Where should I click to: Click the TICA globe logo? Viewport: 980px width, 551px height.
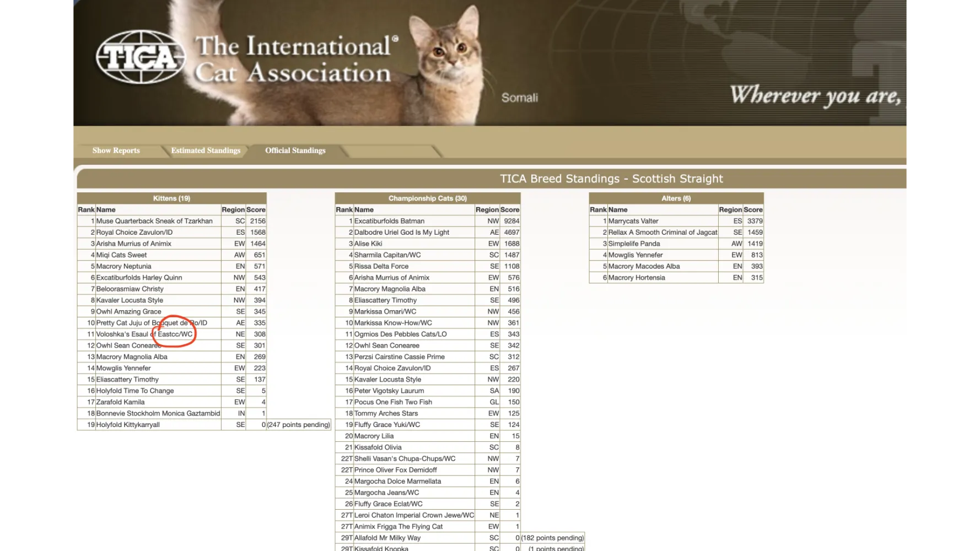pos(141,57)
